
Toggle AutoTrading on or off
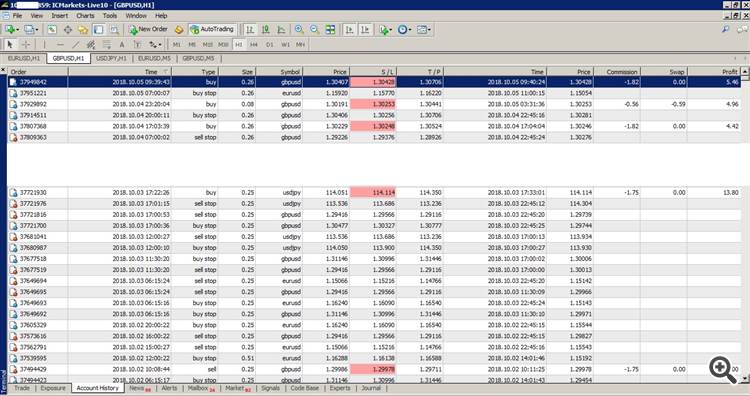tap(212, 30)
